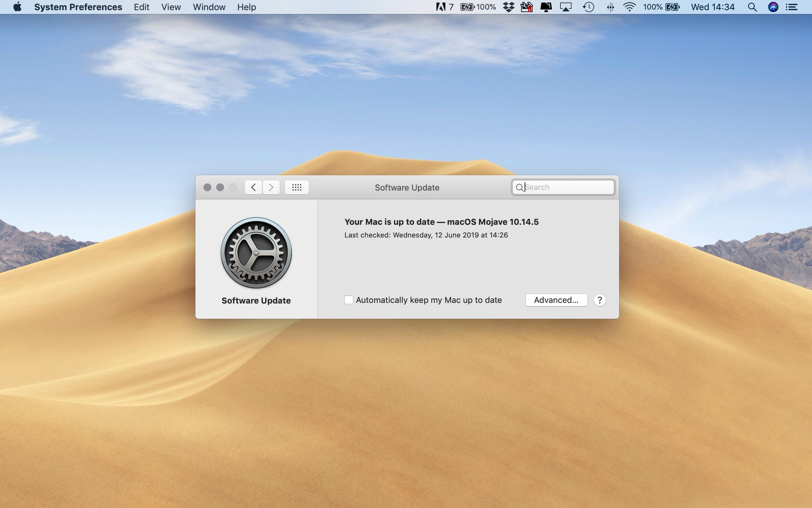Click the Software Update label under the gear

(x=256, y=300)
